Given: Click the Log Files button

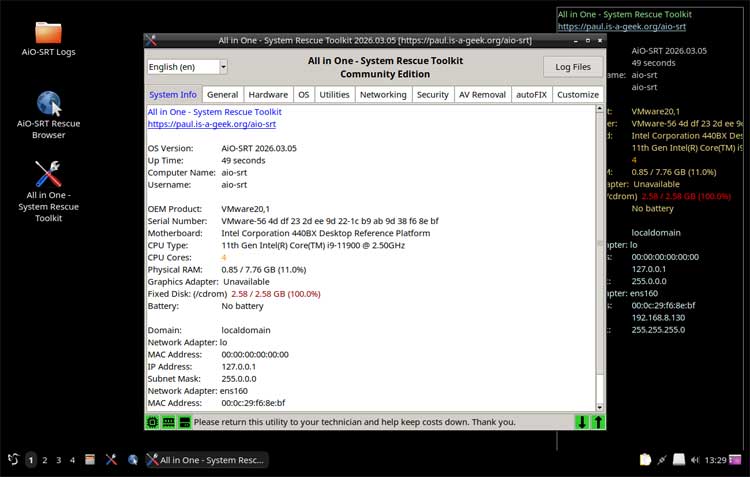Looking at the screenshot, I should (x=573, y=67).
